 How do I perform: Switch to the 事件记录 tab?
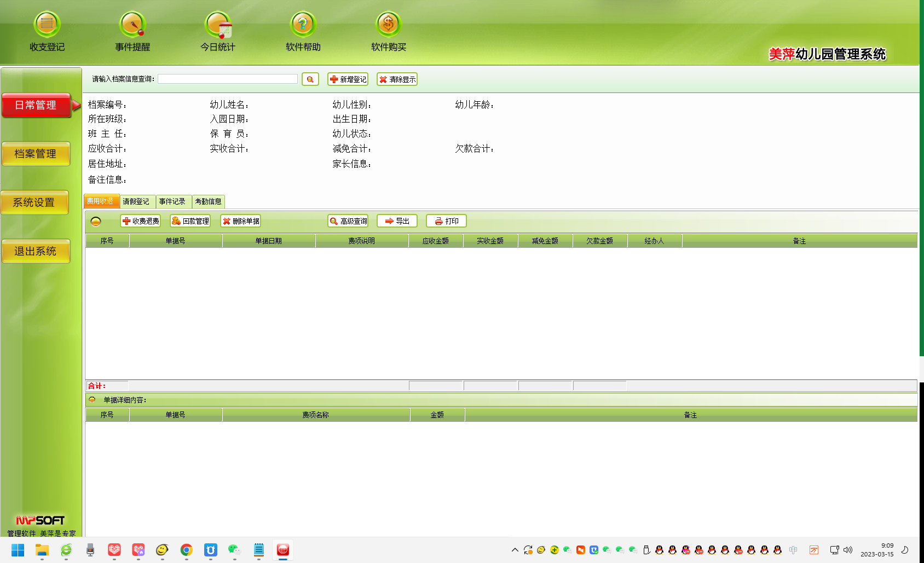172,201
